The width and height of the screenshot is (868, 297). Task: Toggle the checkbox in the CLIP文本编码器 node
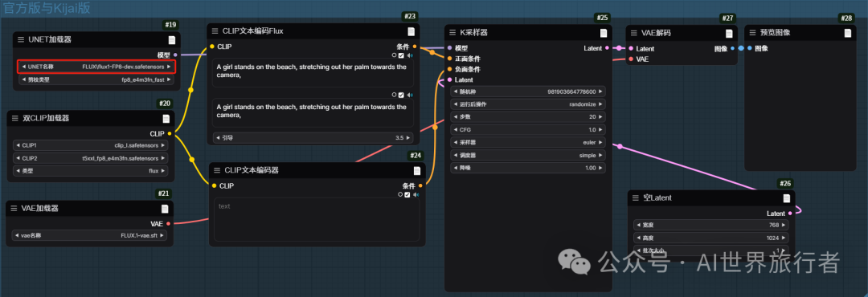407,195
